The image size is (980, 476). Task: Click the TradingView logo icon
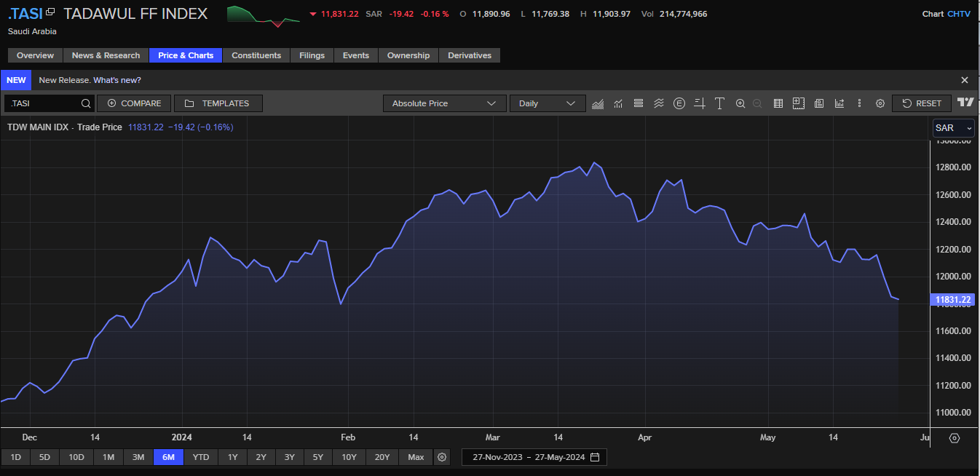[x=965, y=103]
